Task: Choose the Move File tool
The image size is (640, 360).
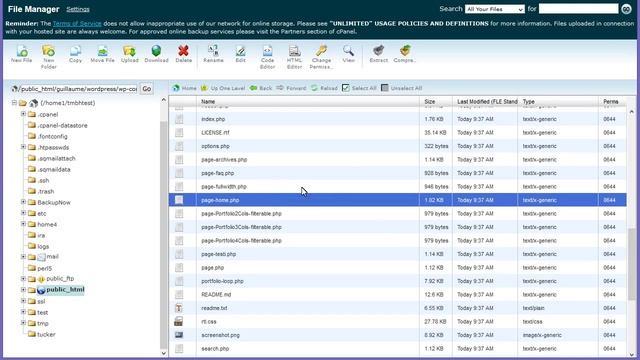Action: pyautogui.click(x=102, y=54)
